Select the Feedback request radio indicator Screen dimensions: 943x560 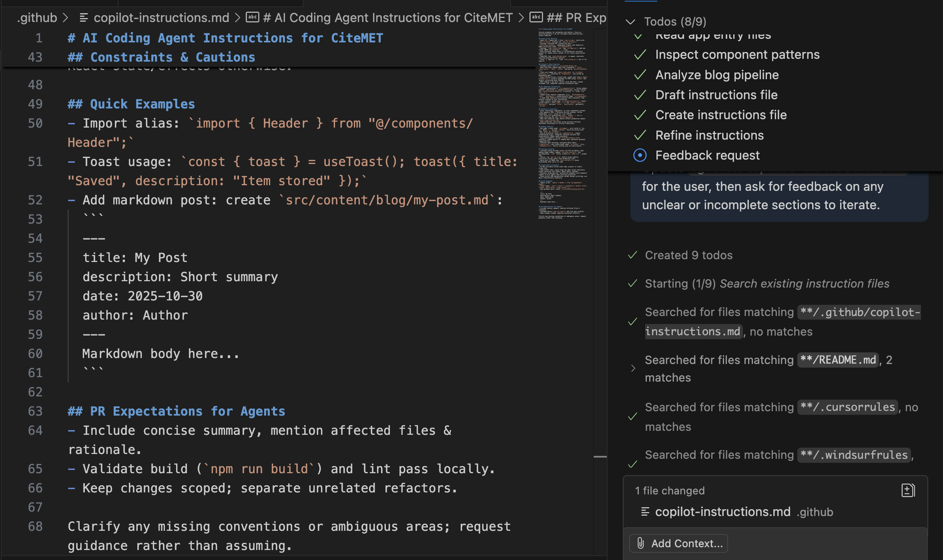[640, 155]
